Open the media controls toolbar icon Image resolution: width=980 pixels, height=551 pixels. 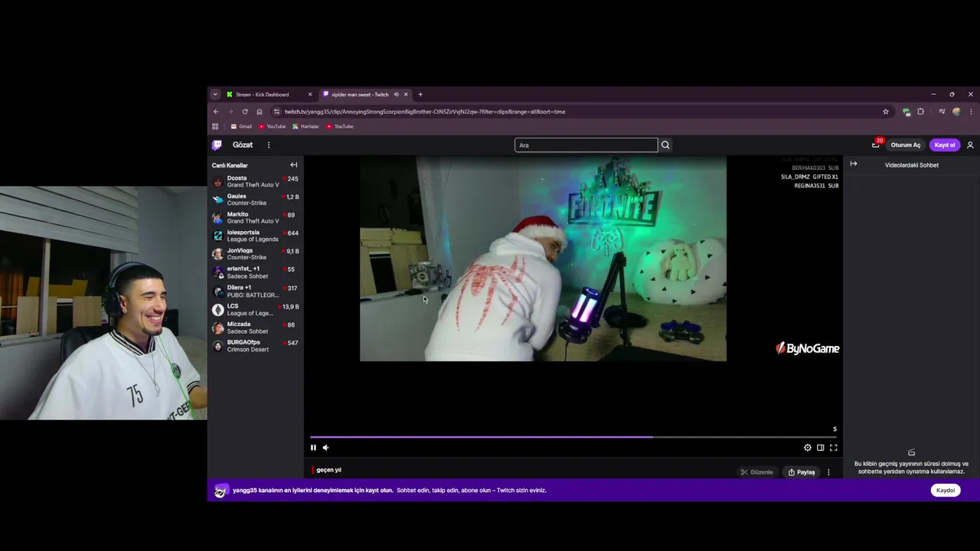coord(942,112)
